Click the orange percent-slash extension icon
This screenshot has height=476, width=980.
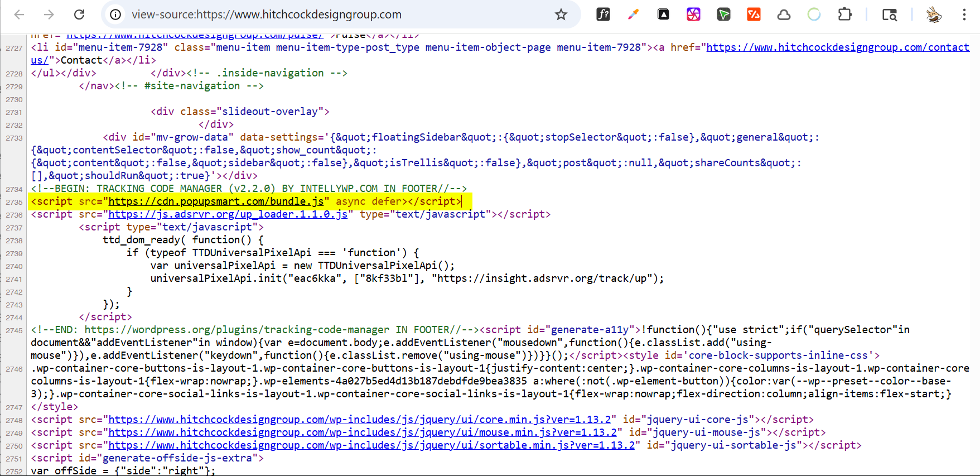[754, 15]
